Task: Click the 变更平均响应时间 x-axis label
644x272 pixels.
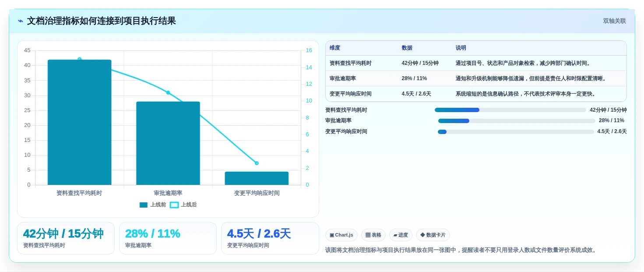Action: pos(257,193)
